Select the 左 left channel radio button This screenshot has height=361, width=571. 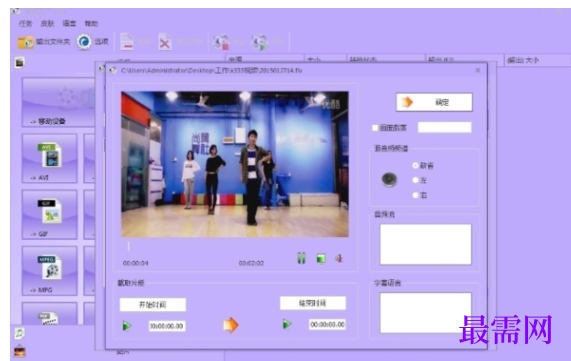(415, 180)
